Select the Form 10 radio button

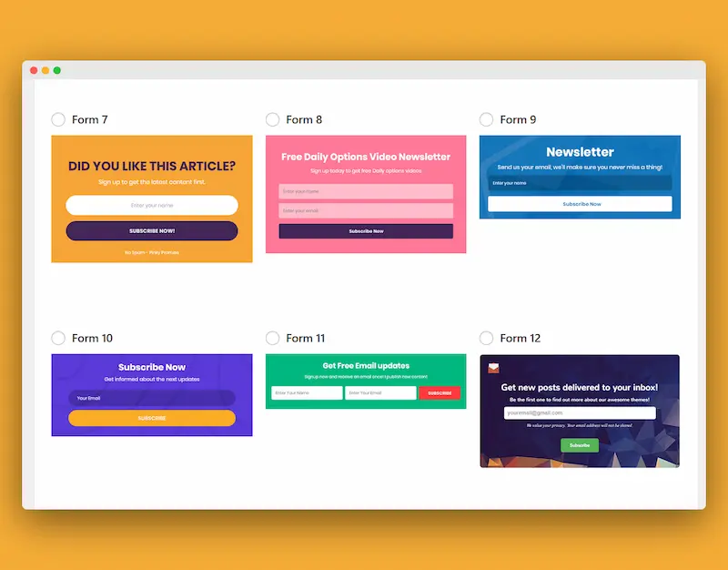tap(57, 338)
